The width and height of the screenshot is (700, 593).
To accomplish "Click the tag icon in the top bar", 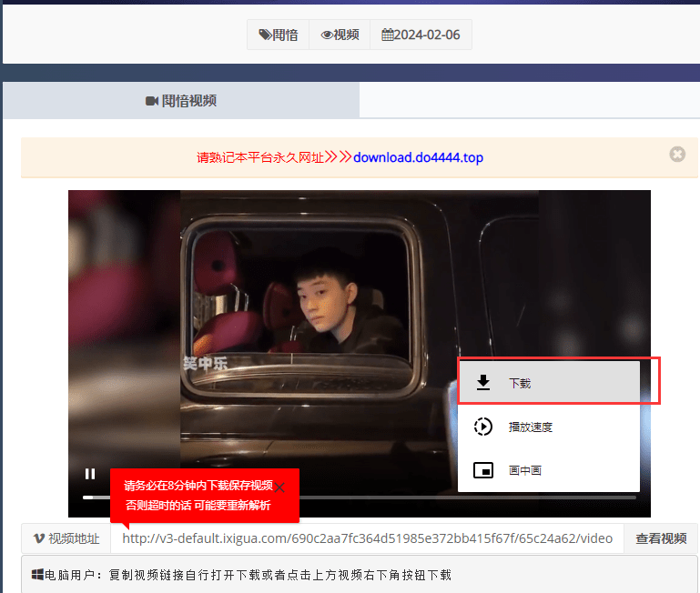I will 265,35.
